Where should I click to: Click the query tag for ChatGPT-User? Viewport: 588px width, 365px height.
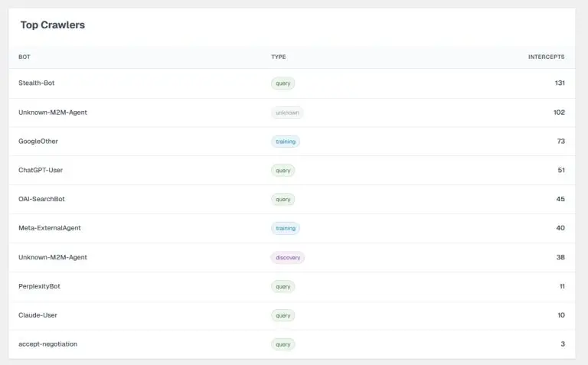tap(283, 171)
